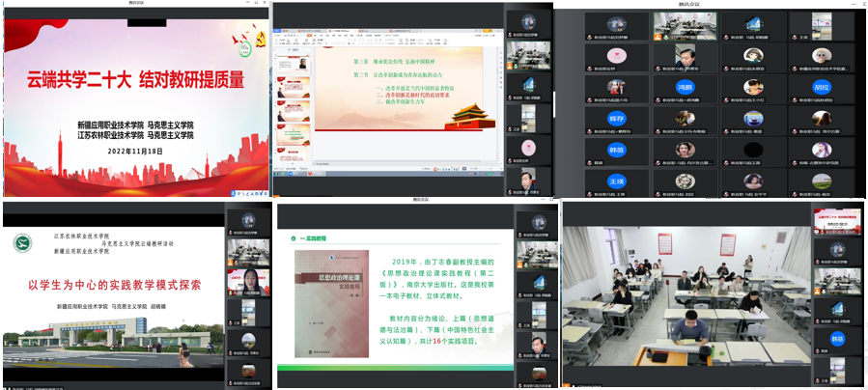Viewport: 868px width, 390px height.
Task: Click the fourth slide thumbnail in WPS panel
Action: [x=294, y=134]
